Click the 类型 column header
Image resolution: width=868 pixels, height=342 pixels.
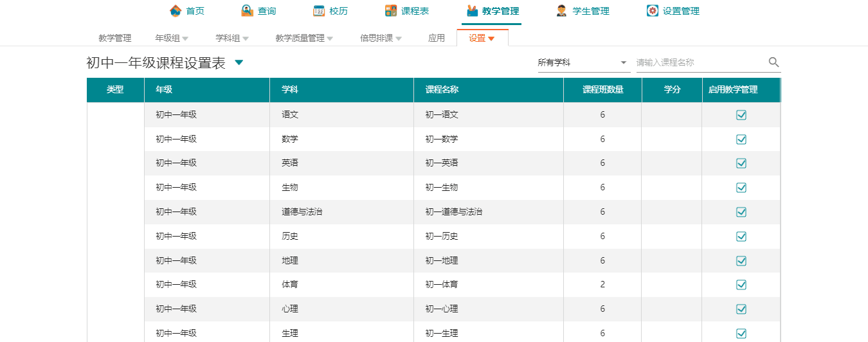pos(115,90)
